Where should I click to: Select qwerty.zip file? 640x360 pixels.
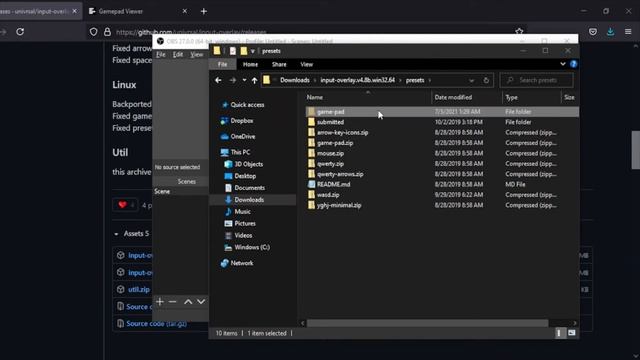pos(330,164)
